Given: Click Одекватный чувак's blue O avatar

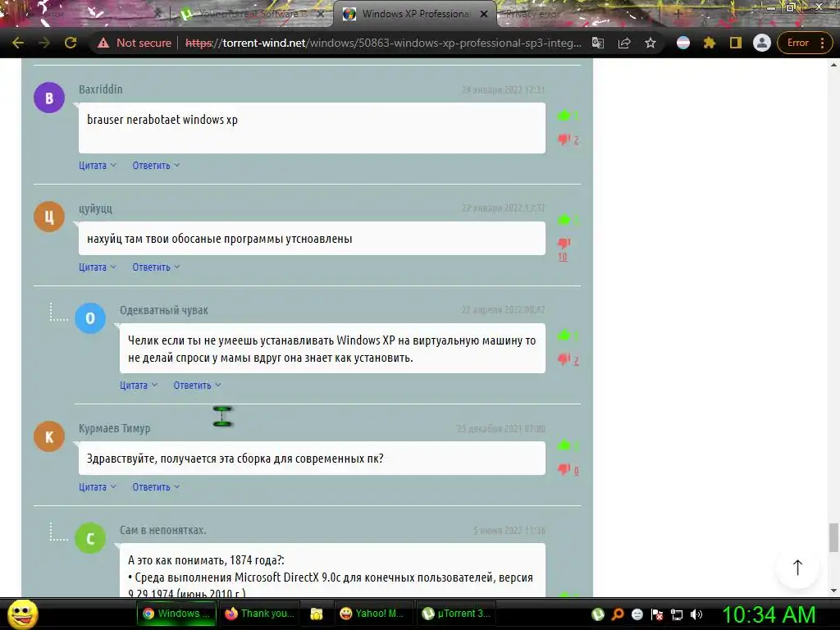Looking at the screenshot, I should tap(90, 317).
